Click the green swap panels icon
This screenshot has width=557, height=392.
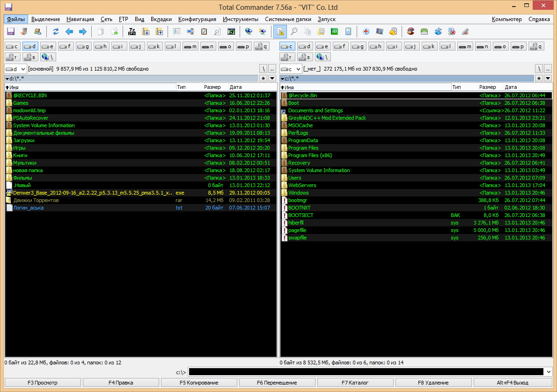[335, 32]
